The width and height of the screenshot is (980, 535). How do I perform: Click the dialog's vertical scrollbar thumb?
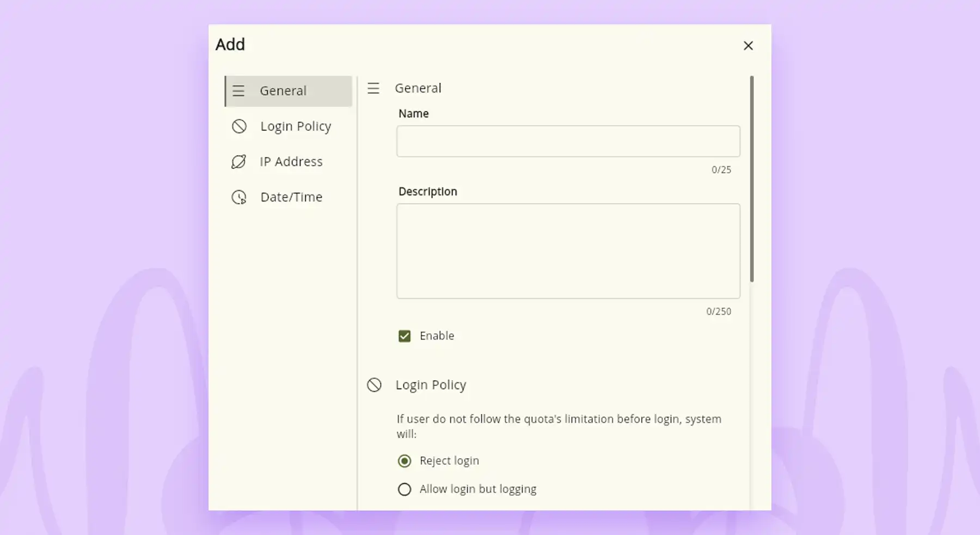[x=752, y=179]
